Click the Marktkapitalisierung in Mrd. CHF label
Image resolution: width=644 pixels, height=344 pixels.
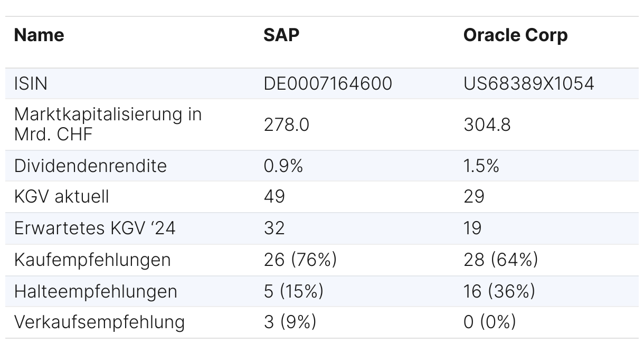pyautogui.click(x=108, y=124)
